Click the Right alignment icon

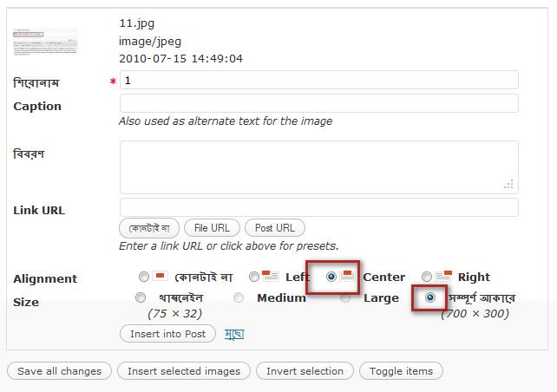click(x=443, y=277)
